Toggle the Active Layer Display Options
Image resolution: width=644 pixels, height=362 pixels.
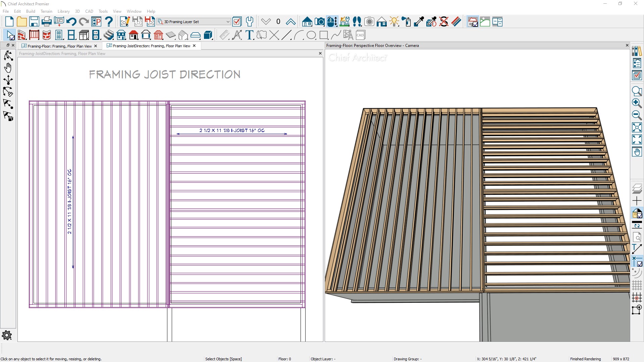click(637, 75)
